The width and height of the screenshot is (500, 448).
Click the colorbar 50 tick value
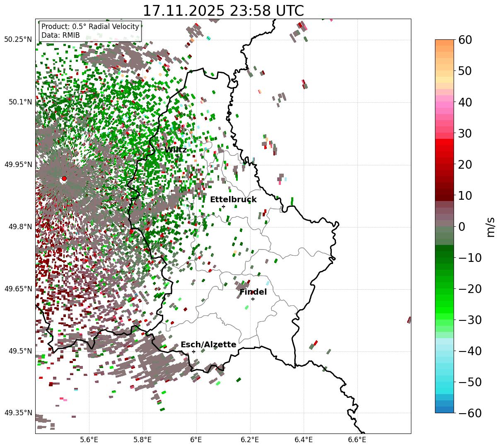pyautogui.click(x=464, y=71)
